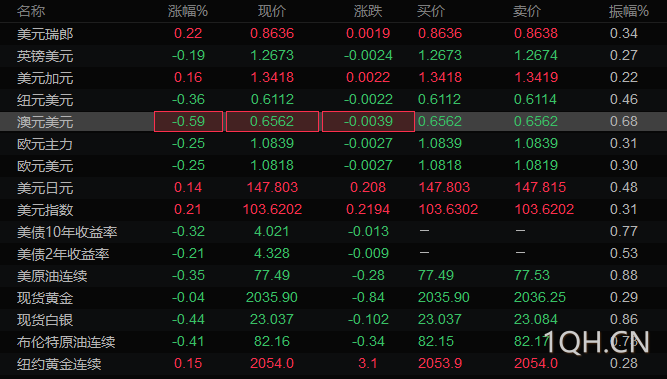Click 纽元美元 ask price 0.6114
Viewport: 667px width, 379px height.
[535, 100]
